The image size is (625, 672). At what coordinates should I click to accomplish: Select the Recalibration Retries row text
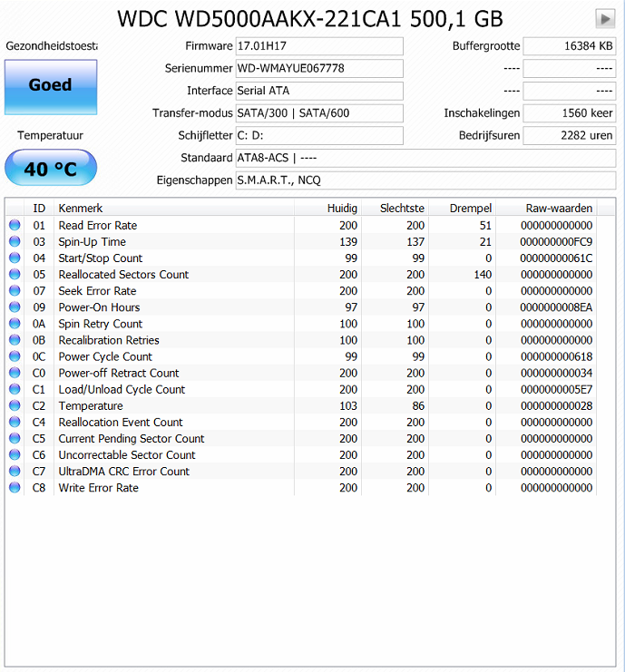coord(109,340)
